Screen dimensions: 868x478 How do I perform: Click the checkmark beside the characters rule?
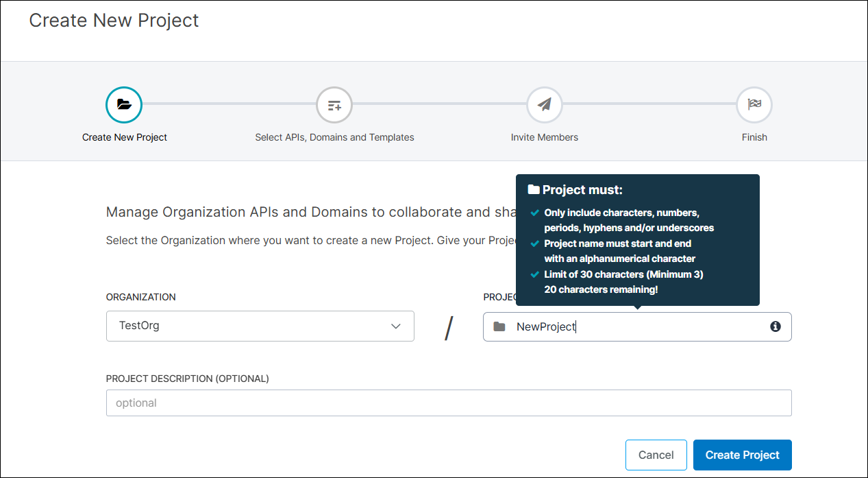tap(534, 213)
